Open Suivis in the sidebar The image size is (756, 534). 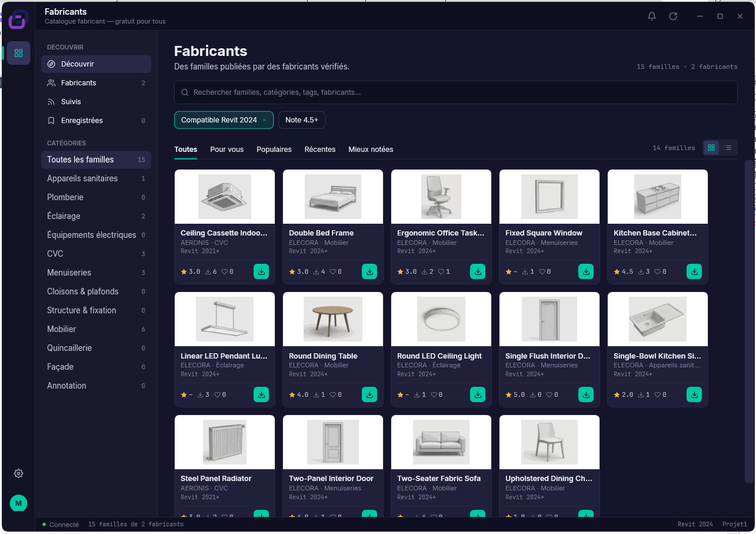coord(96,102)
